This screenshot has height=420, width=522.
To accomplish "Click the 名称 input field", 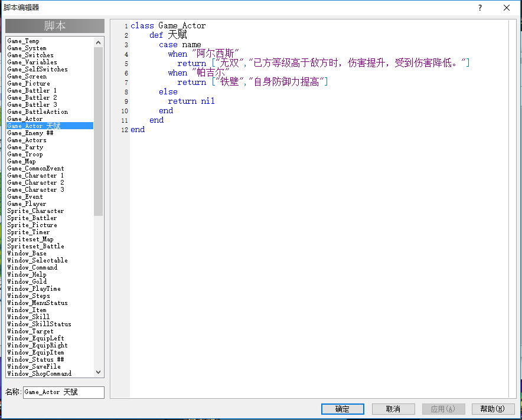I will [64, 392].
